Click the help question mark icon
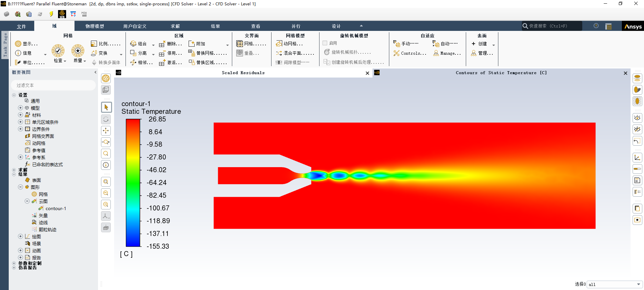The width and height of the screenshot is (644, 290). (596, 26)
